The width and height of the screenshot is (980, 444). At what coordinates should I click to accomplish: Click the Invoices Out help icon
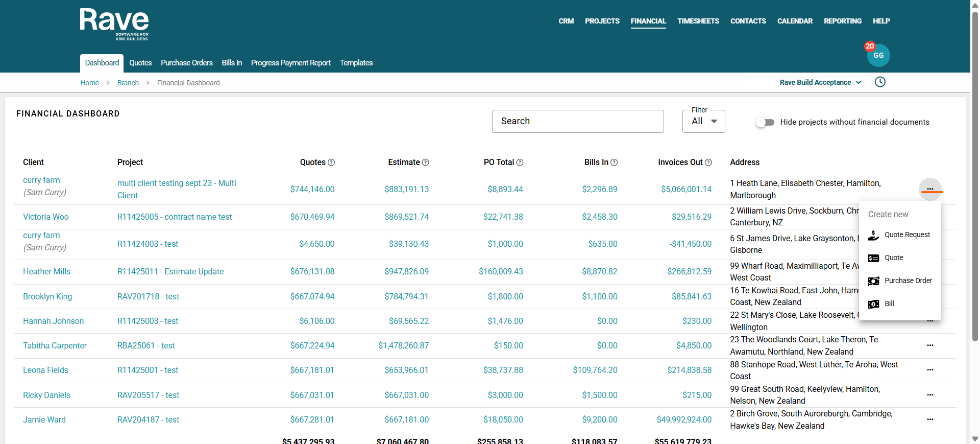tap(708, 162)
